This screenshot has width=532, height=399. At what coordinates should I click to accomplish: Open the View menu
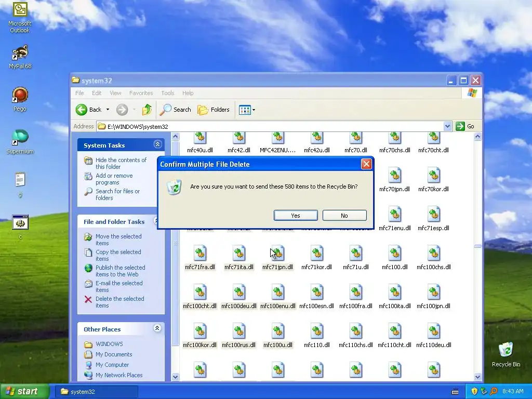pyautogui.click(x=115, y=93)
